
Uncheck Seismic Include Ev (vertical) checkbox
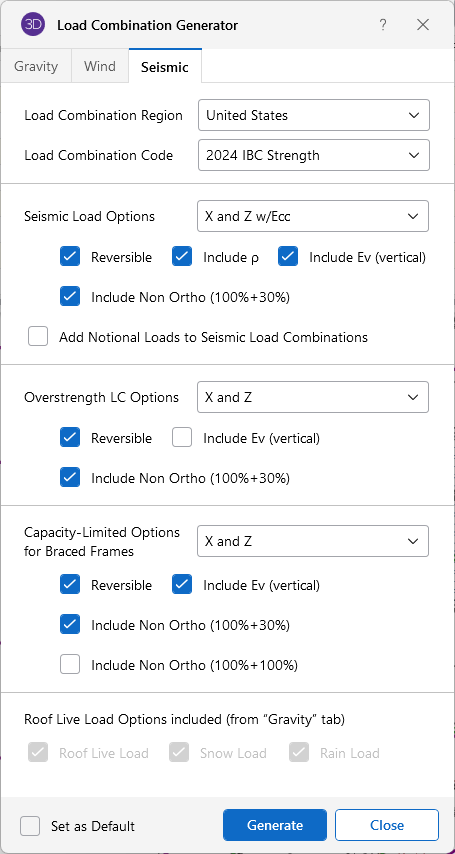tap(288, 257)
